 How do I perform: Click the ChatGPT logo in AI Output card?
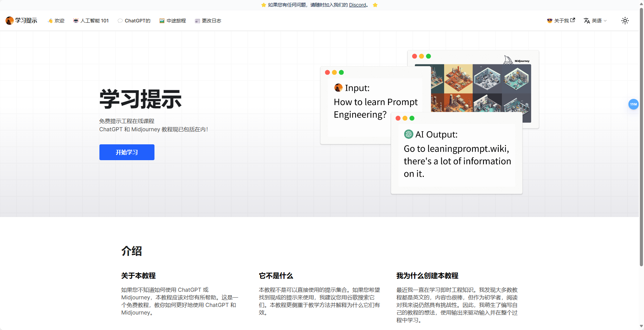[409, 134]
